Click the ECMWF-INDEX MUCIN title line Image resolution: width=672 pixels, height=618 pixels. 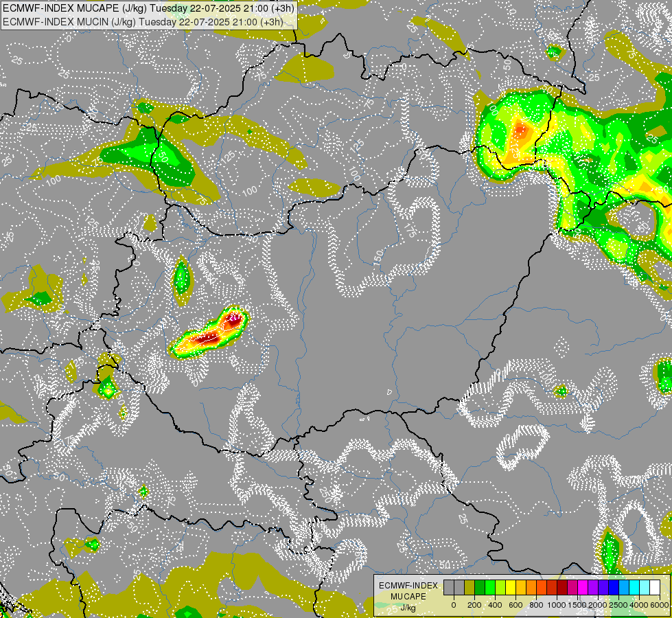pyautogui.click(x=143, y=21)
